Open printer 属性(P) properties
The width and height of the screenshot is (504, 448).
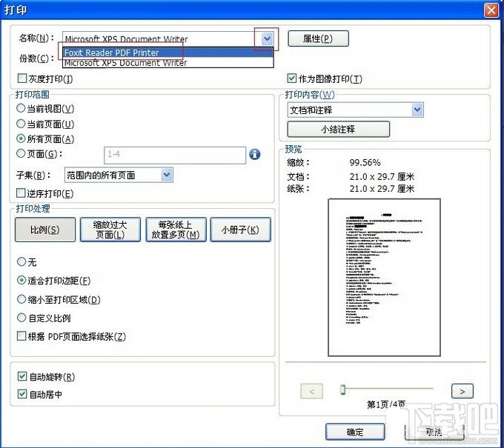[x=318, y=39]
